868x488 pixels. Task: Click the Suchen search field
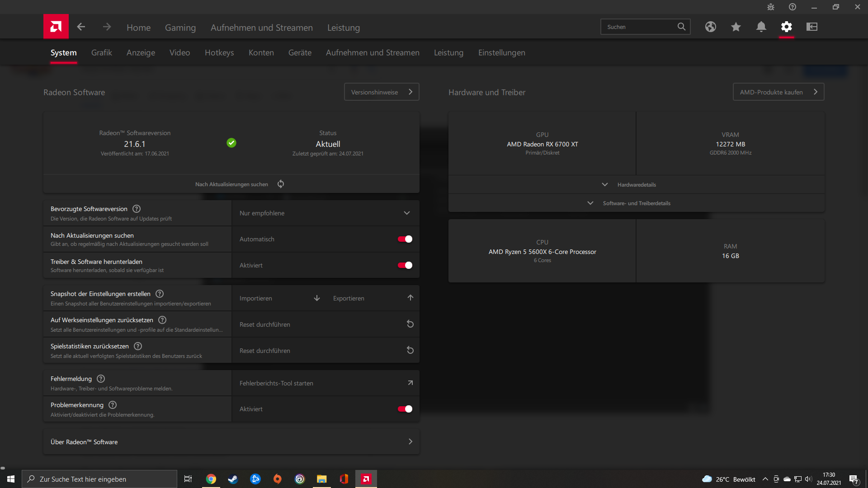646,27
